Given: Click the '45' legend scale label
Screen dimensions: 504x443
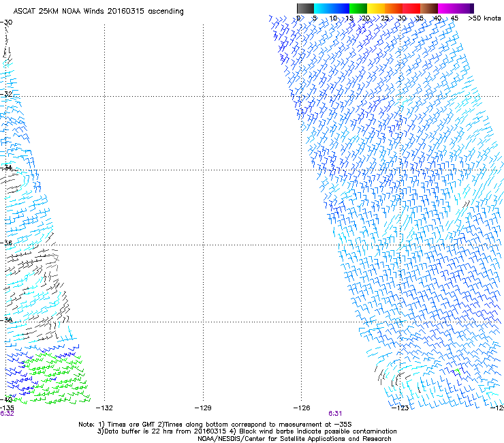Looking at the screenshot, I should 454,18.
